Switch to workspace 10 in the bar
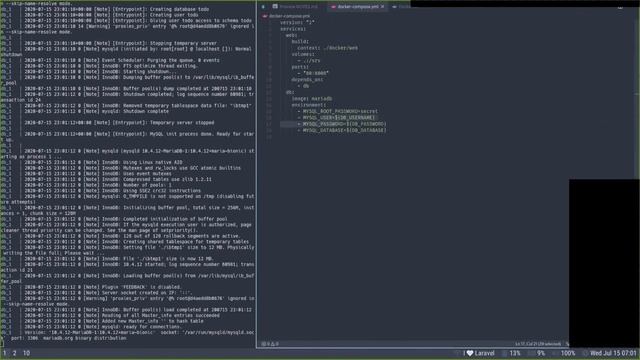Image resolution: width=640 pixels, height=360 pixels. pos(26,353)
